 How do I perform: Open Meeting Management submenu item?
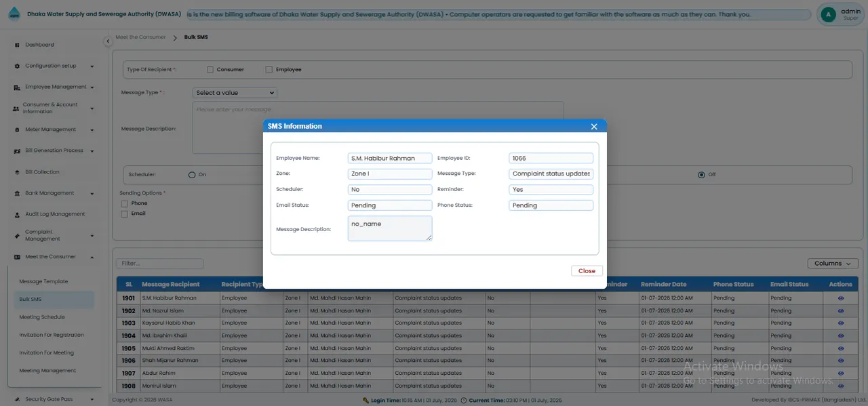[47, 371]
